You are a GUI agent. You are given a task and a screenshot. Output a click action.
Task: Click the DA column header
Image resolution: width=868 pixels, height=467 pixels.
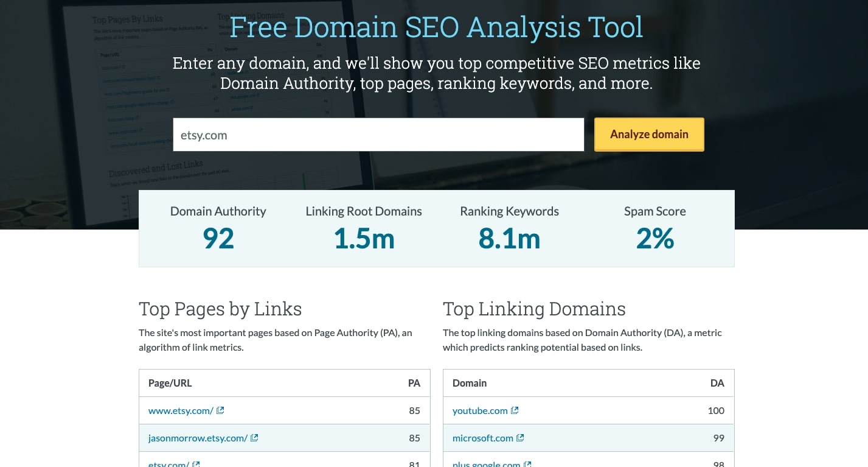(717, 383)
